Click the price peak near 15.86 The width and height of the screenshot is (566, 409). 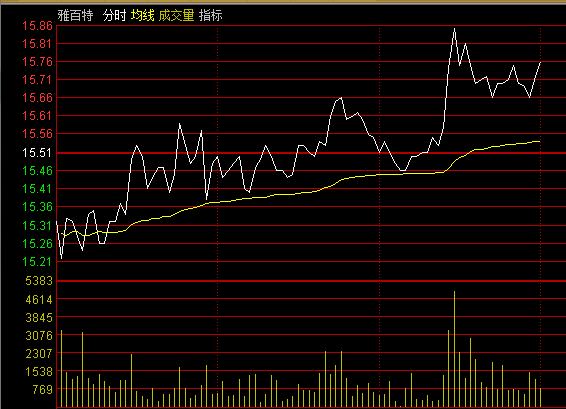[x=454, y=29]
